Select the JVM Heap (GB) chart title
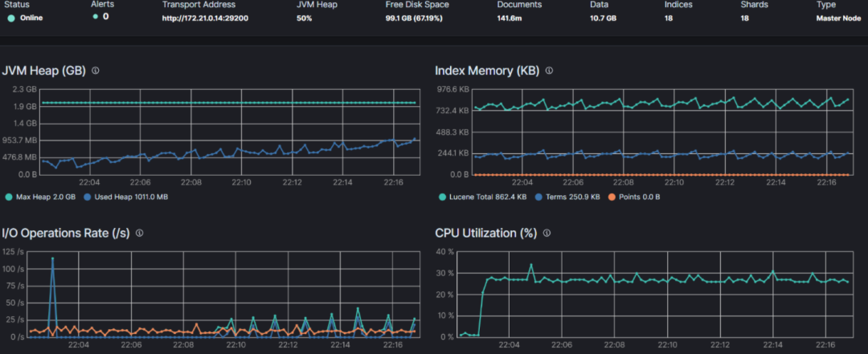Image resolution: width=868 pixels, height=354 pixels. pos(45,71)
